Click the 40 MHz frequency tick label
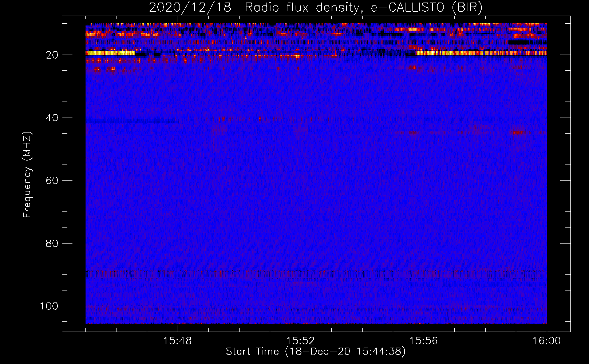This screenshot has height=364, width=589. pos(52,118)
